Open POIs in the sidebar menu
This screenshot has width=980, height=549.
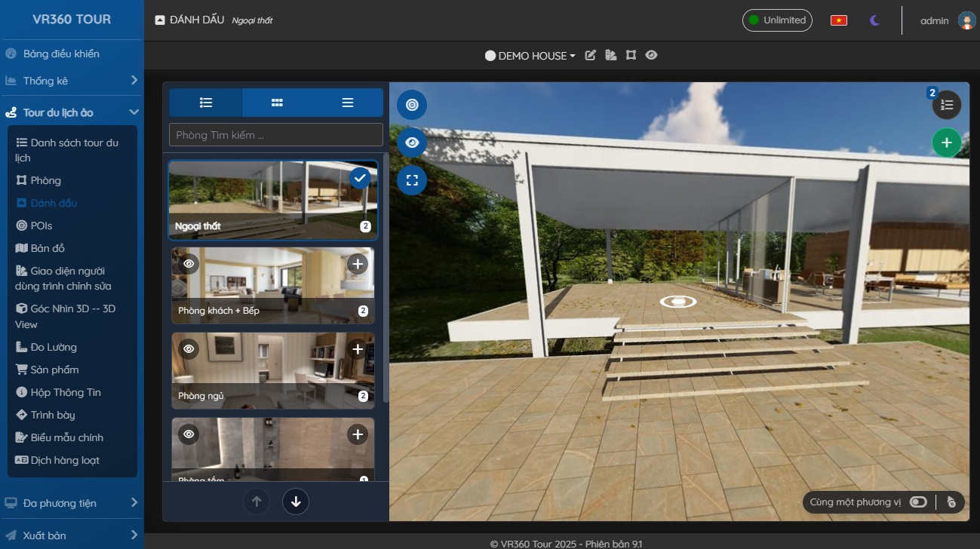[x=41, y=225]
